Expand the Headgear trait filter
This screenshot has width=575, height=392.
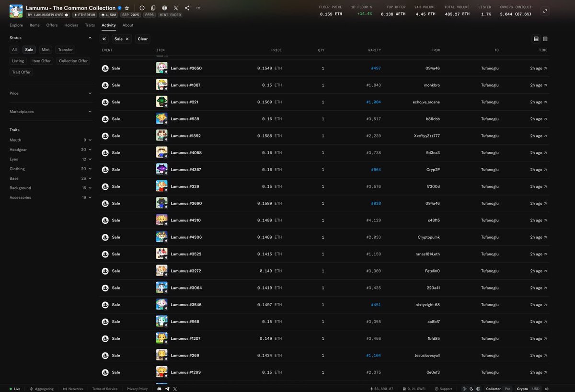pos(51,150)
